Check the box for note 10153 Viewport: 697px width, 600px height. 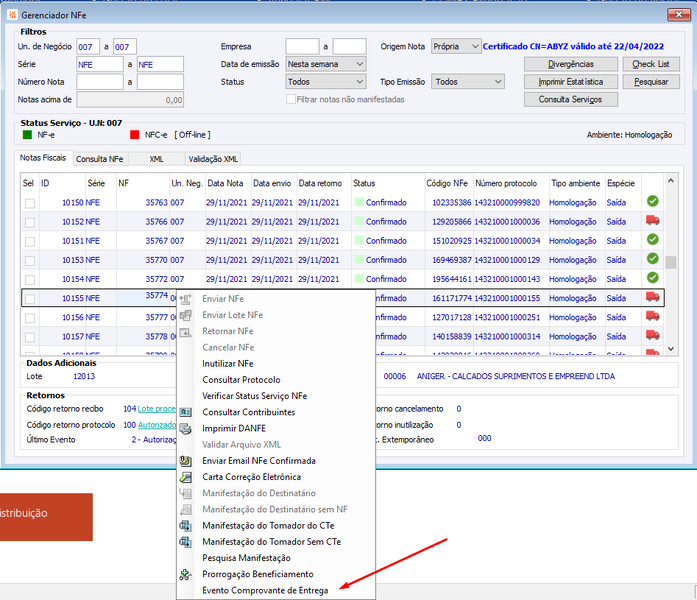pyautogui.click(x=30, y=260)
